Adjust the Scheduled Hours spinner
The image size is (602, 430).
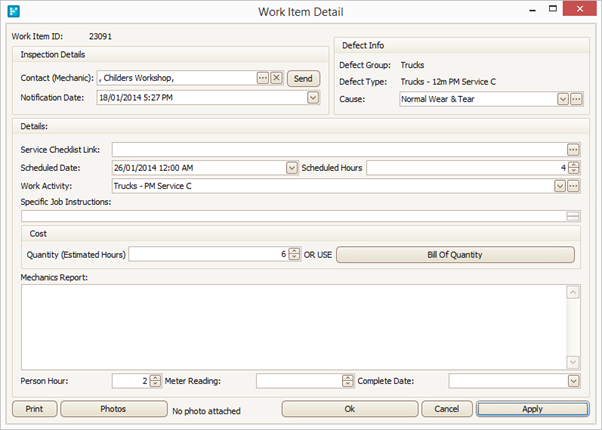[x=574, y=168]
